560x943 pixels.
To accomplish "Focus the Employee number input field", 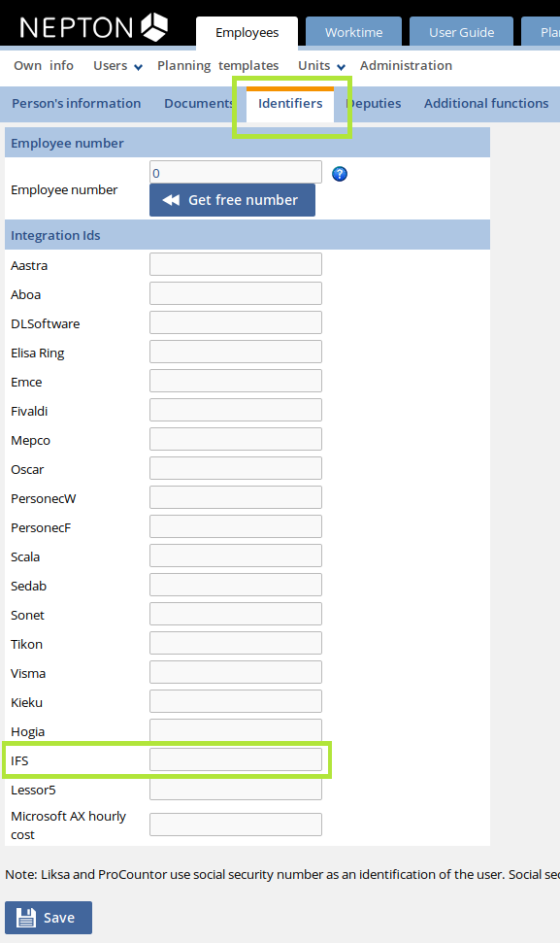I will (x=235, y=171).
